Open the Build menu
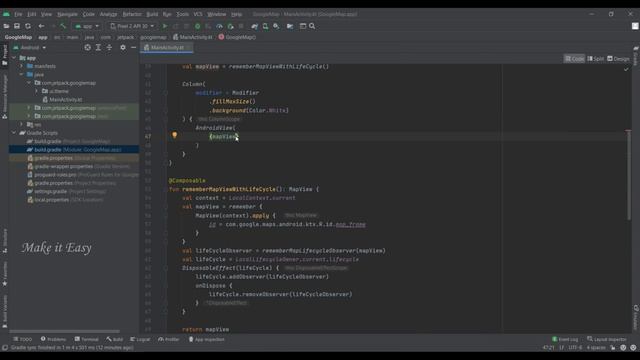Viewport: 640px width, 360px height. point(152,14)
